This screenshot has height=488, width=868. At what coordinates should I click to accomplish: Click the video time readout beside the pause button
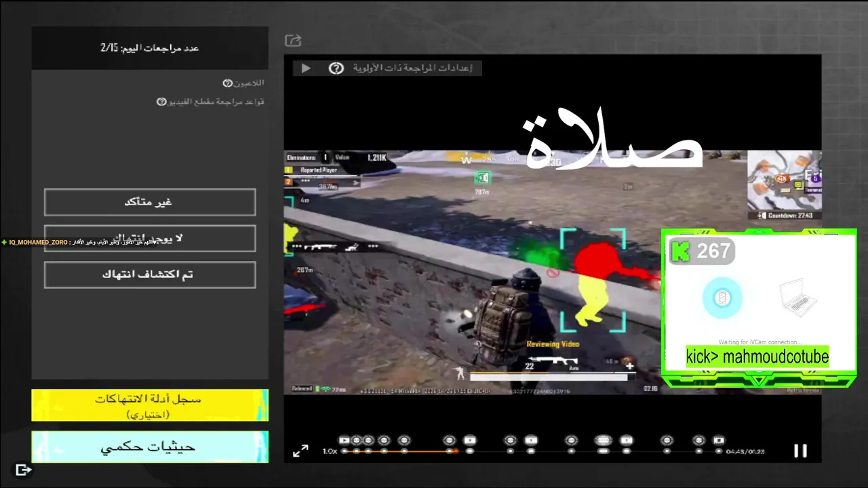[x=745, y=451]
